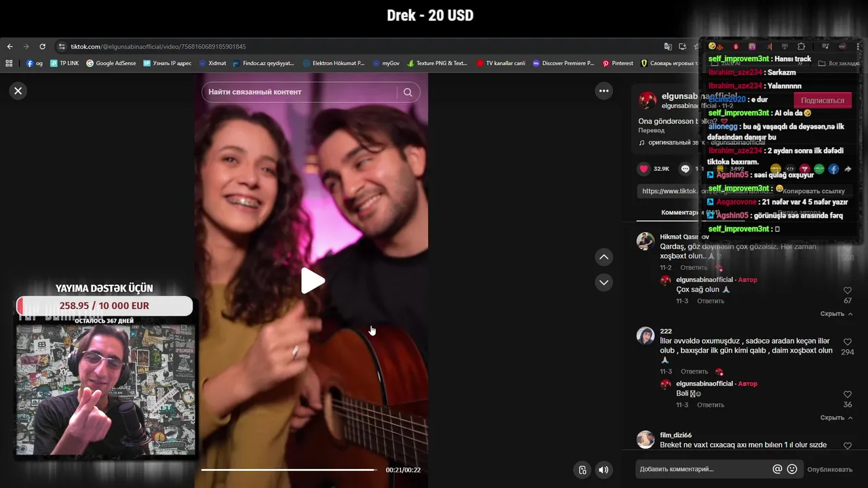Open the Узнать IP адрес bookmark

pyautogui.click(x=167, y=63)
